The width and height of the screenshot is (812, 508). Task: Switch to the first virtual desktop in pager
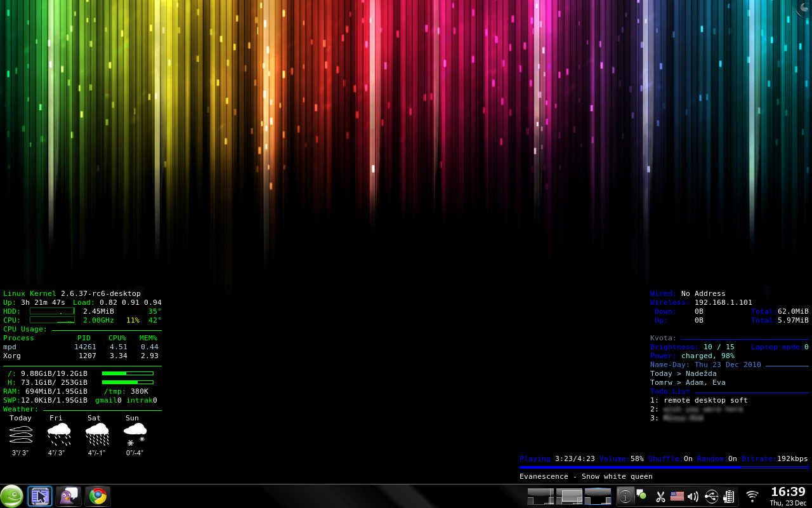[x=540, y=497]
